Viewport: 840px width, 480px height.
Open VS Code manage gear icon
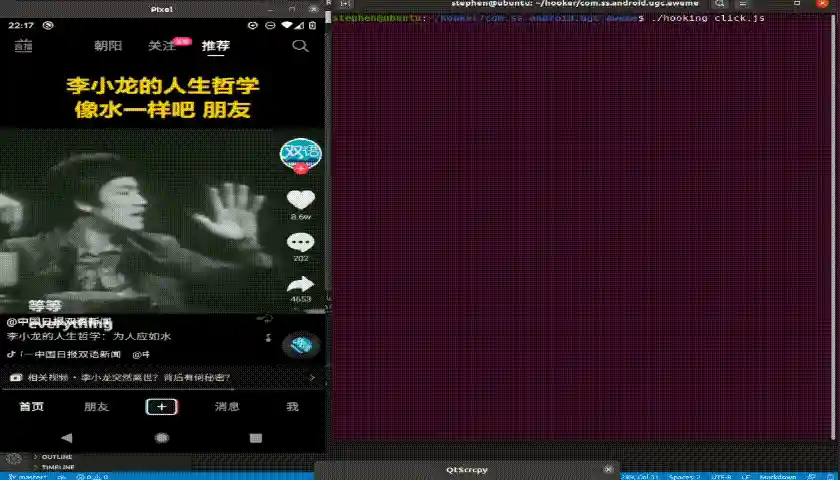(13, 459)
